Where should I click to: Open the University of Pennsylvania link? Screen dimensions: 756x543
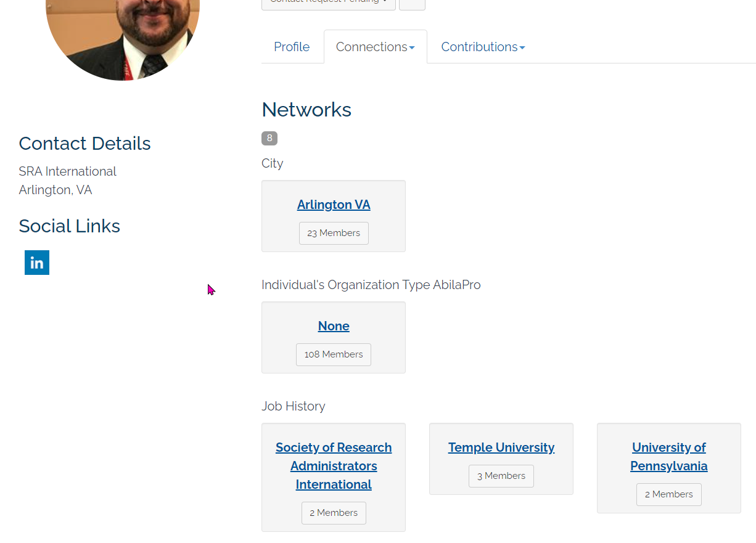pyautogui.click(x=669, y=457)
